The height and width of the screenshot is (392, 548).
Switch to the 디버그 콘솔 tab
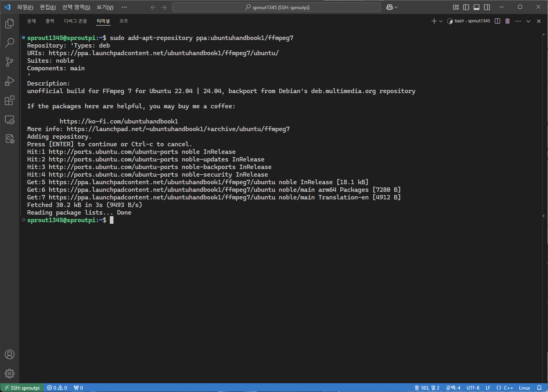click(75, 21)
